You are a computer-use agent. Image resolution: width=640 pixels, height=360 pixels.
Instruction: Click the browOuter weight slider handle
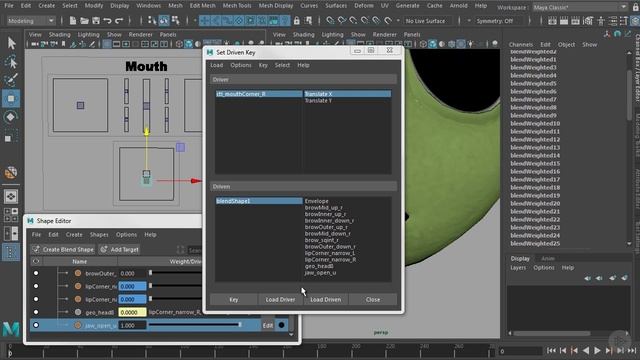[x=151, y=273]
